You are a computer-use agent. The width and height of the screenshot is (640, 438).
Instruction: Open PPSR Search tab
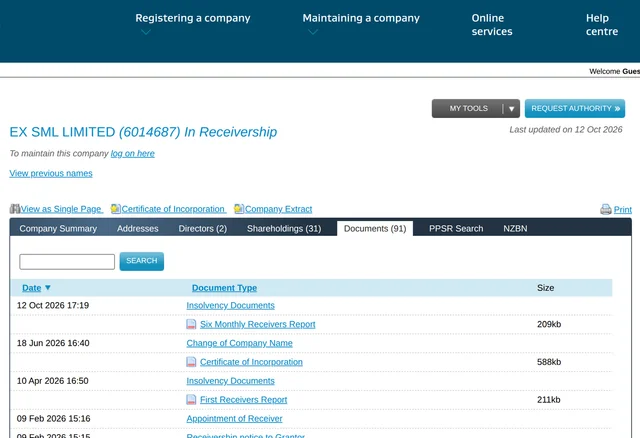[456, 229]
